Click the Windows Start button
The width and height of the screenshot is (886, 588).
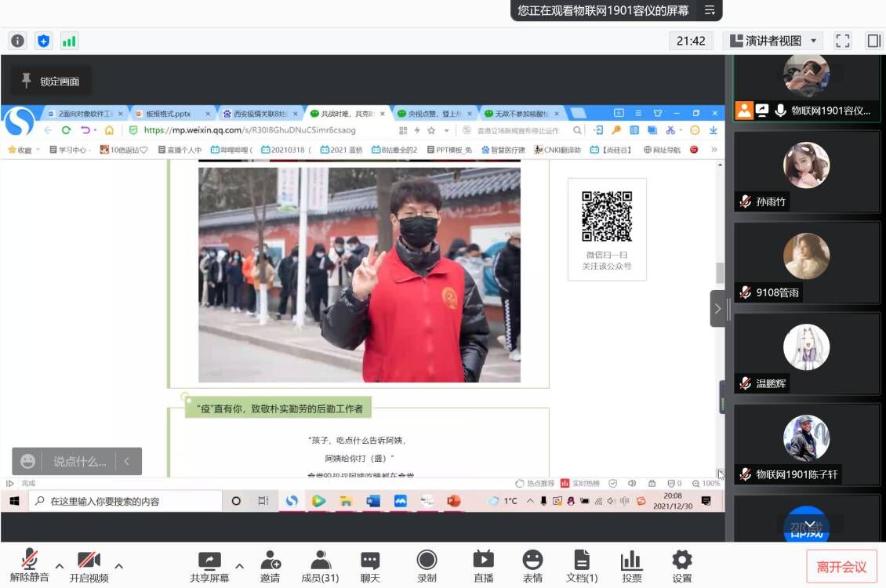15,501
